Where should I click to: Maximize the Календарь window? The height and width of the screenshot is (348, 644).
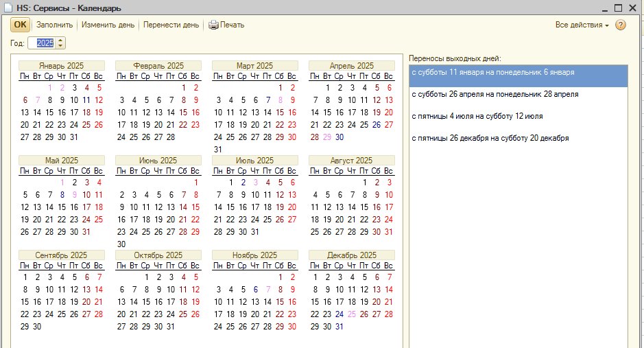[619, 8]
